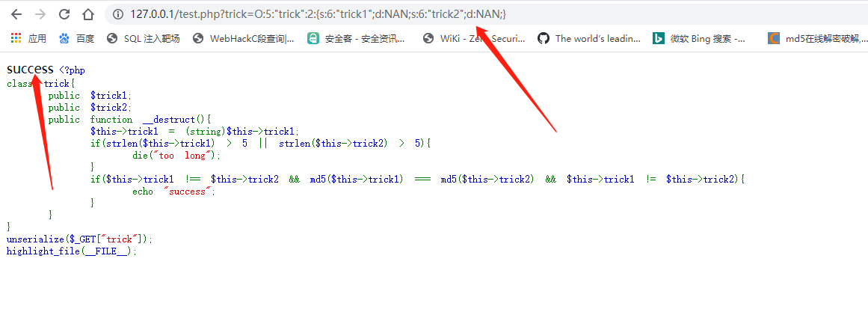Click the browser forward arrow
Image resolution: width=868 pixels, height=321 pixels.
tap(40, 14)
